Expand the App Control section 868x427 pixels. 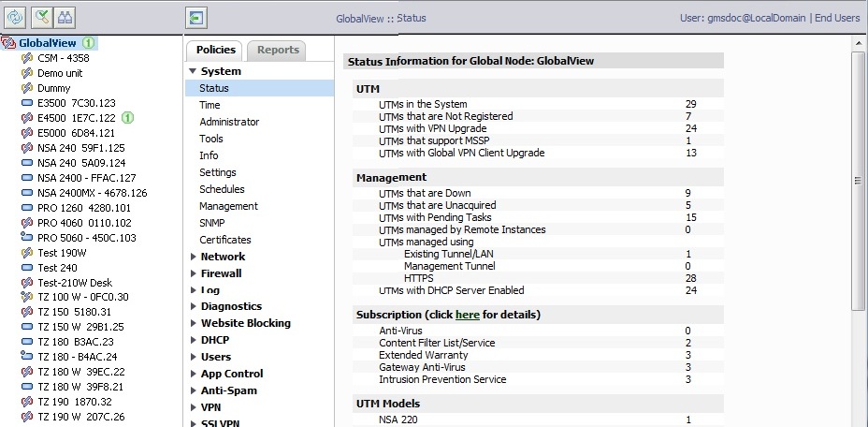point(194,374)
